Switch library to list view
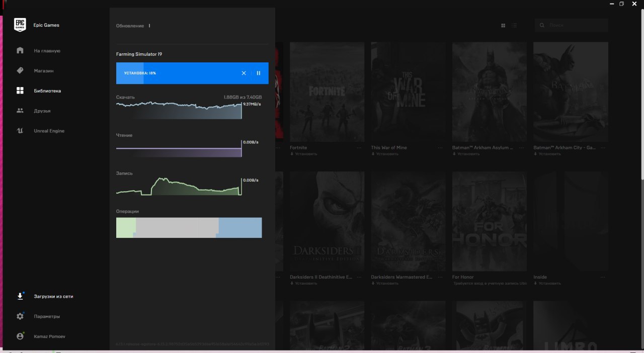The height and width of the screenshot is (353, 644). [514, 25]
